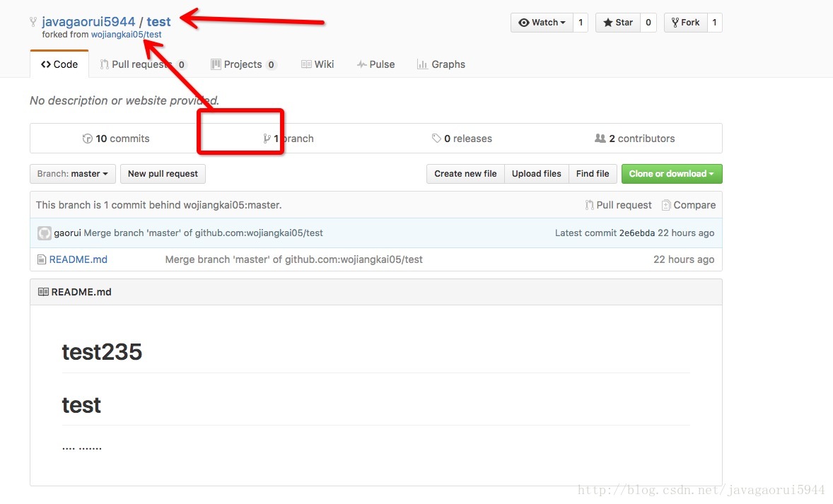Star the repository

pyautogui.click(x=618, y=23)
